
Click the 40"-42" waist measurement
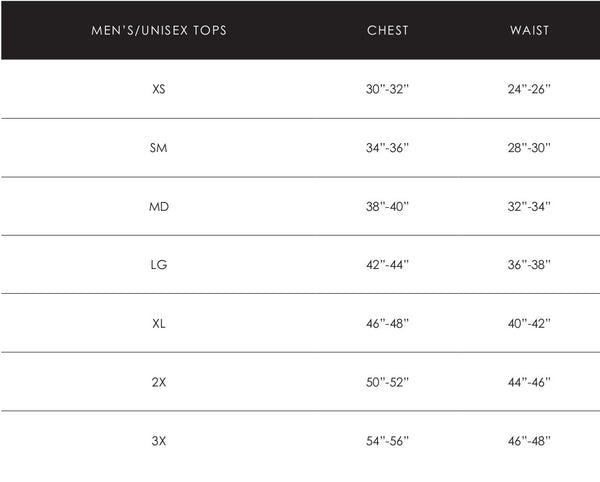click(x=529, y=323)
